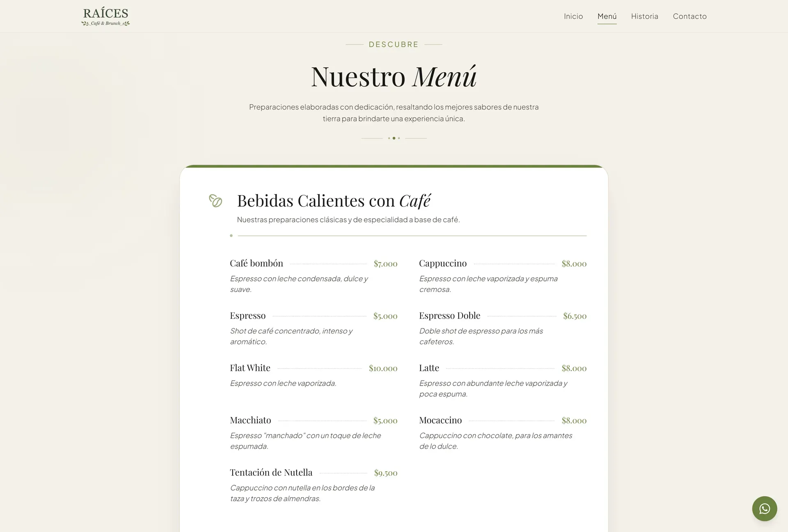Select the Espresso item name

tap(248, 316)
